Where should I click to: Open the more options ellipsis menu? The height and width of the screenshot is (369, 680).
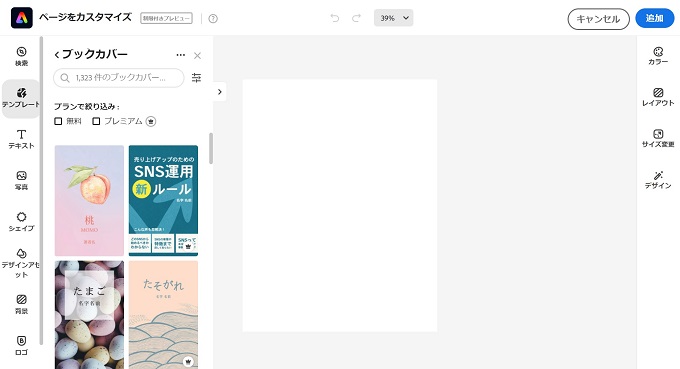(x=181, y=55)
